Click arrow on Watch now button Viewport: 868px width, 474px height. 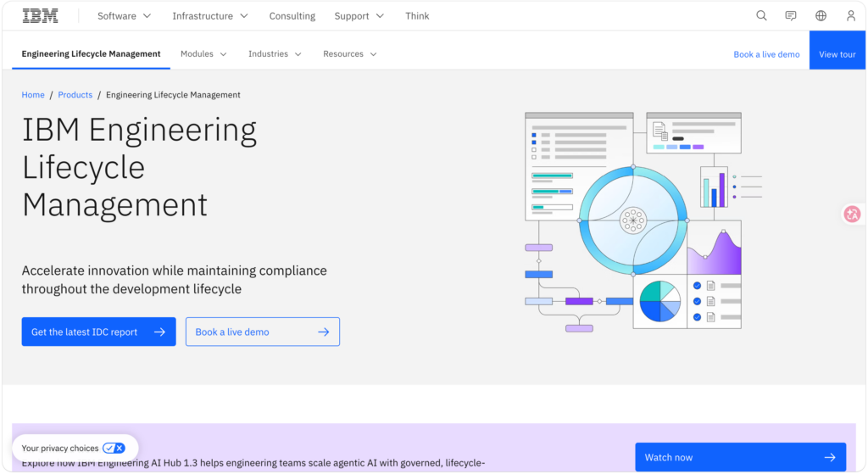830,457
